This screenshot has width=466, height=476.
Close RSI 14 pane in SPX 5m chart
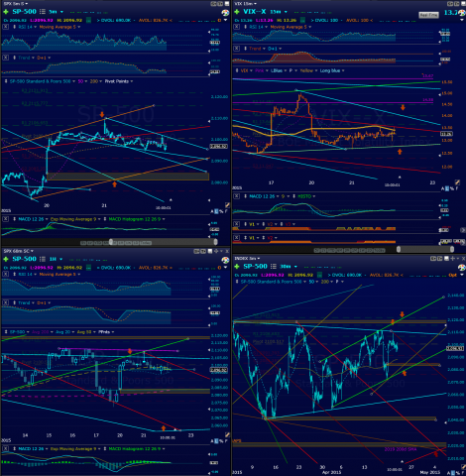(5, 27)
